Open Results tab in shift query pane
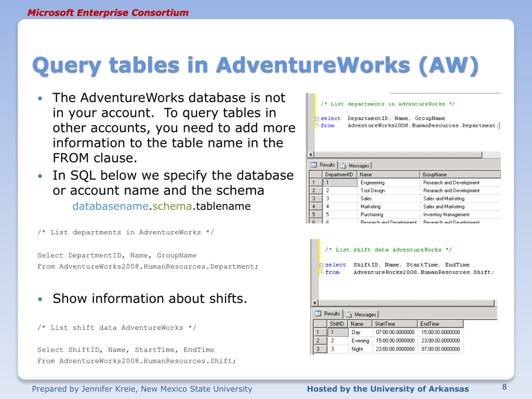Image resolution: width=532 pixels, height=399 pixels. click(327, 314)
